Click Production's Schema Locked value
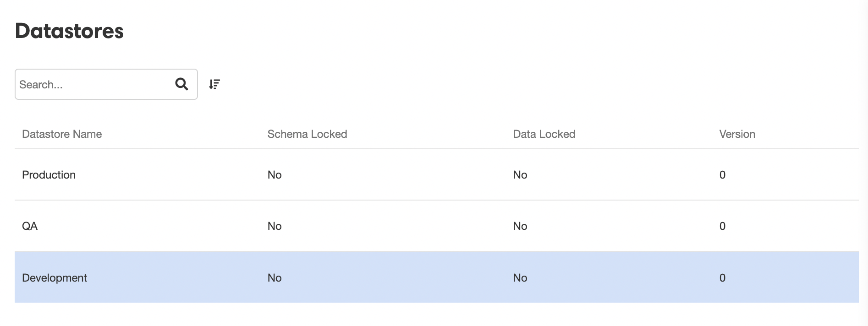The height and width of the screenshot is (326, 868). coord(275,175)
